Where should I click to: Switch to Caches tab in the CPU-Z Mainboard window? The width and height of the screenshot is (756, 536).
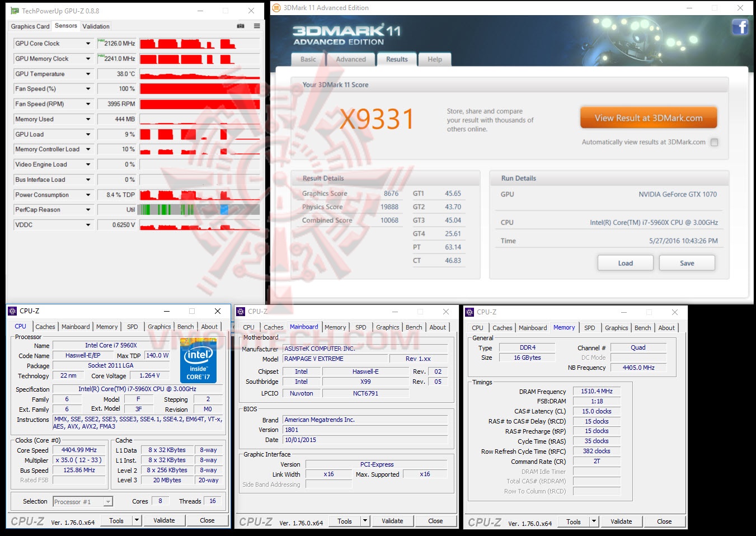tap(274, 327)
